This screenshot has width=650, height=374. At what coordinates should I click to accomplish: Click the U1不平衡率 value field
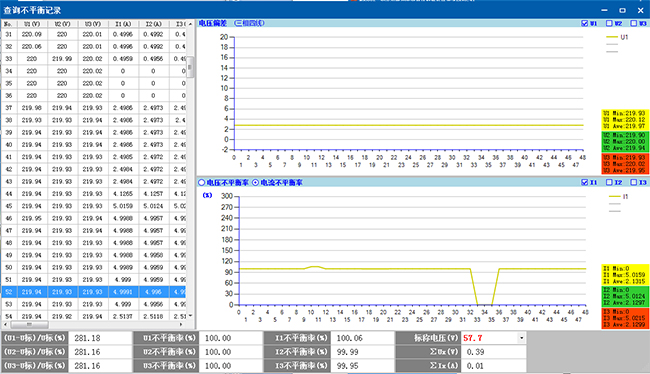point(231,338)
